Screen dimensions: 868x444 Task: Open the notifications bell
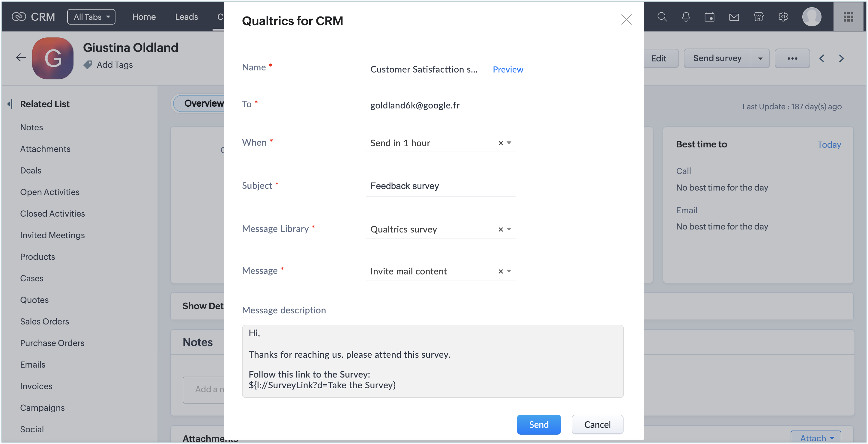686,17
